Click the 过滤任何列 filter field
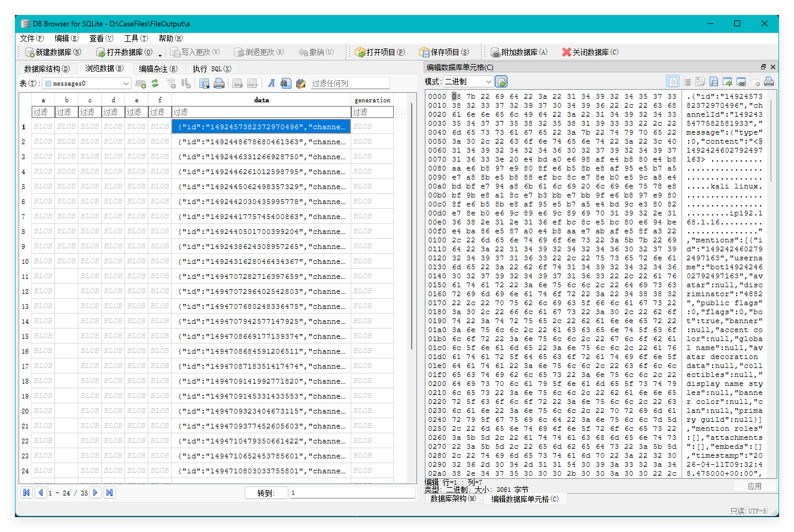This screenshot has height=532, width=794. pyautogui.click(x=349, y=83)
